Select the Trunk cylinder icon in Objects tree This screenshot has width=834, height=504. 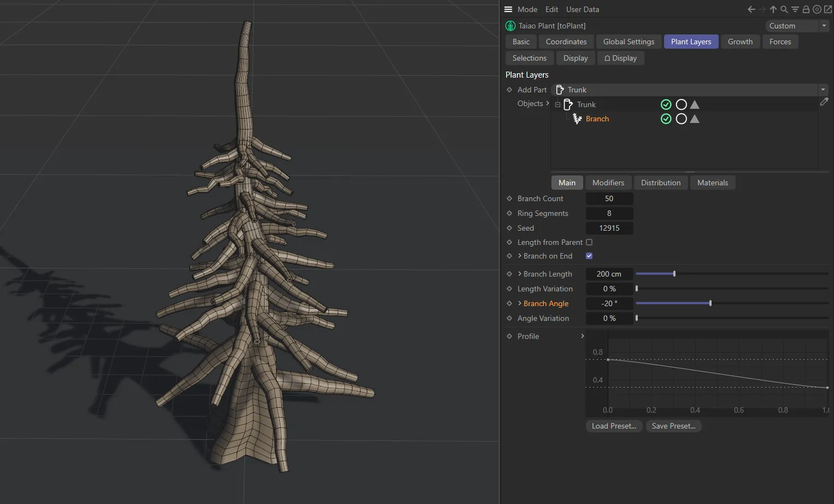(x=568, y=104)
